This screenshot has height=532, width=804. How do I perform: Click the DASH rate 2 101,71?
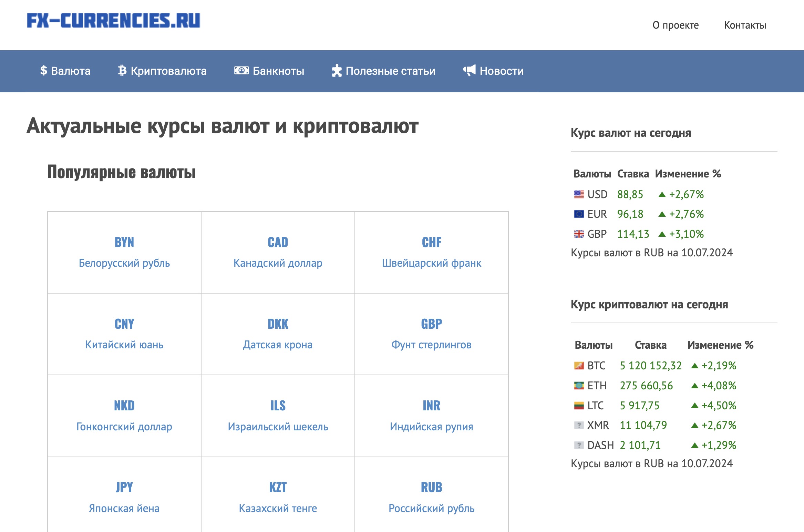[640, 445]
